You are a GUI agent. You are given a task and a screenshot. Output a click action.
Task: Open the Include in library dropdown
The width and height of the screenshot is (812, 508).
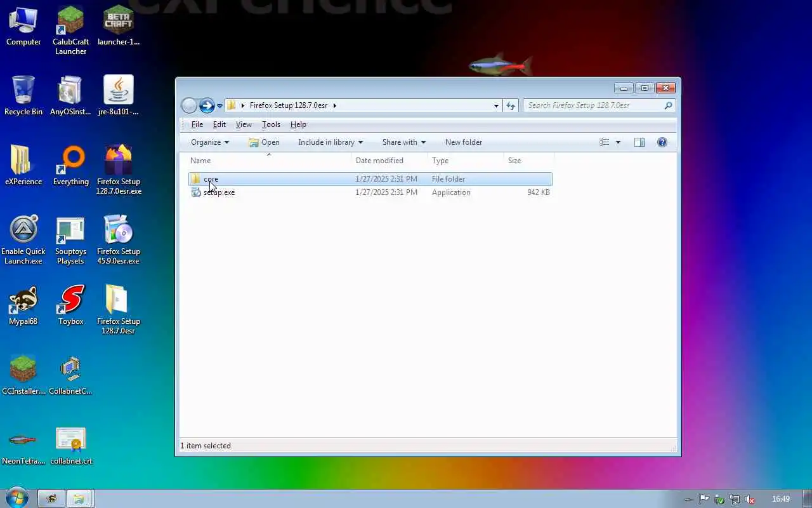(x=331, y=142)
